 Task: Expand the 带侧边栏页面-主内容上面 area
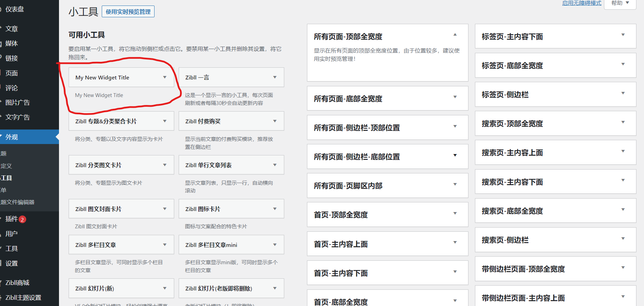(623, 297)
